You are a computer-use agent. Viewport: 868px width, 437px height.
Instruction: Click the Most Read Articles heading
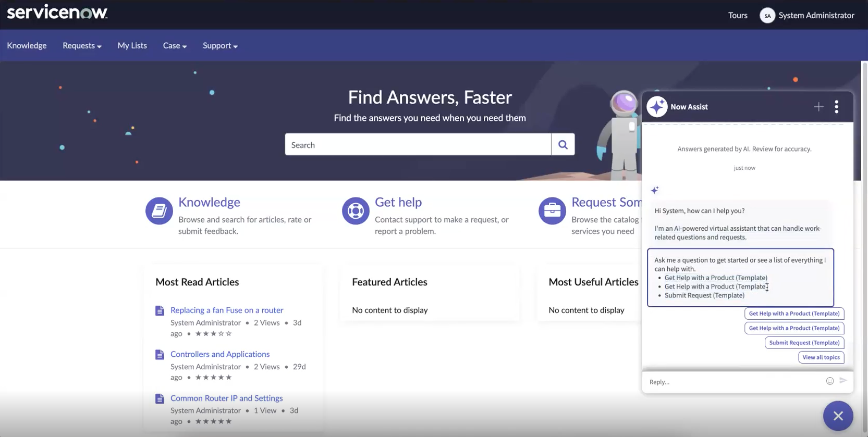point(197,282)
